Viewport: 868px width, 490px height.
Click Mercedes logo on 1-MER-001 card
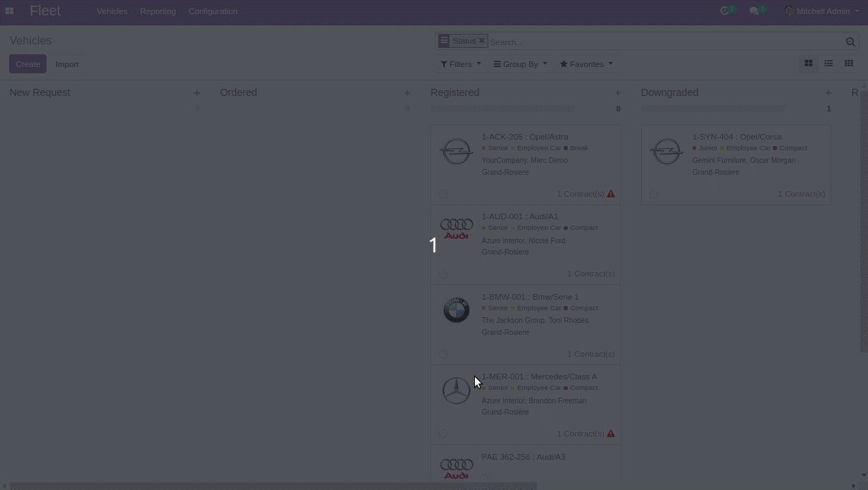tap(457, 391)
